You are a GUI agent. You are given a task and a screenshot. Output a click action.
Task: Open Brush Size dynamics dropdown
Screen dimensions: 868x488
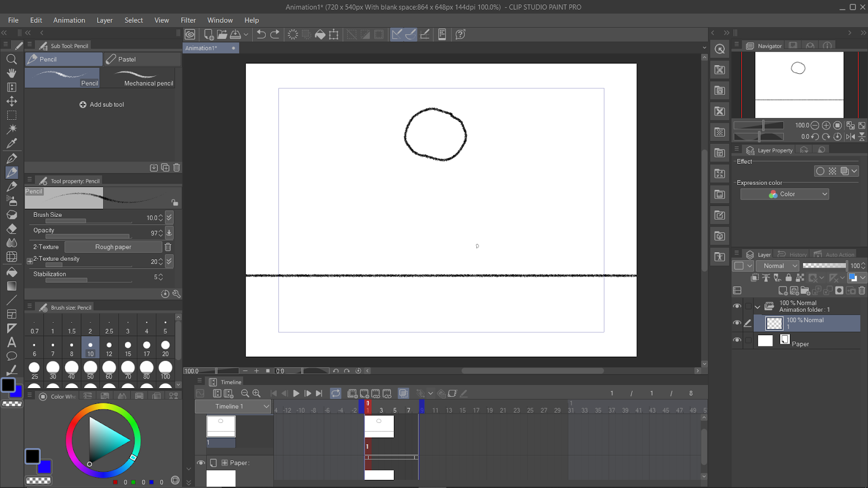pyautogui.click(x=169, y=217)
